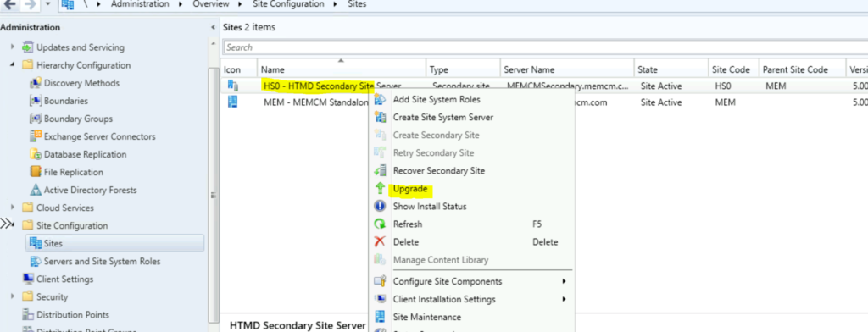The image size is (868, 332).
Task: Select Exchange Server Connectors icon
Action: [x=36, y=136]
